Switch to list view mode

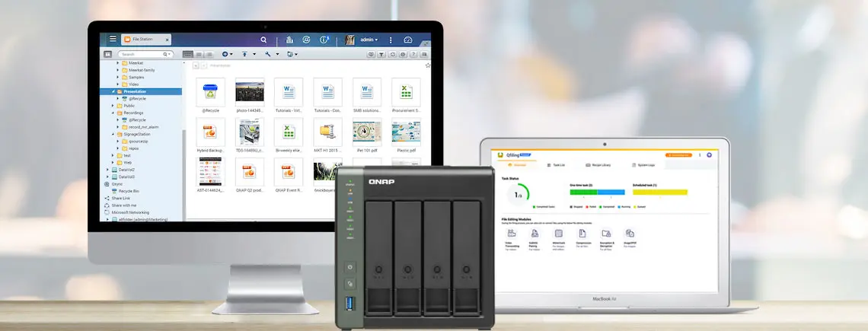click(199, 54)
